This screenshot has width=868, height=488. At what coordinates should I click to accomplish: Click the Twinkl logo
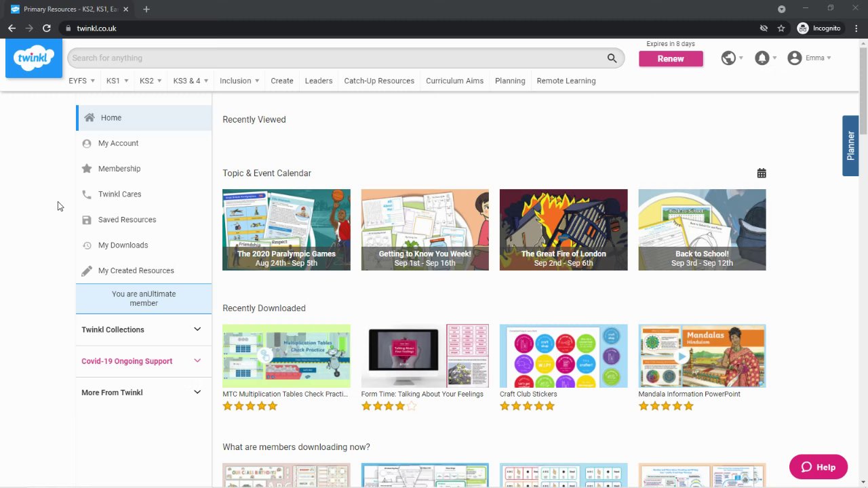[x=34, y=58]
